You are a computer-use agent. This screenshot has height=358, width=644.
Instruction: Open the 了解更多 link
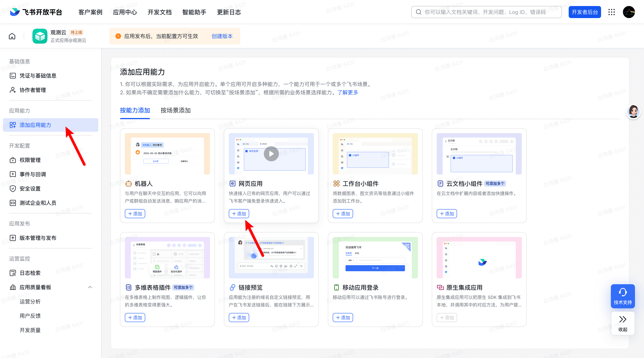348,92
